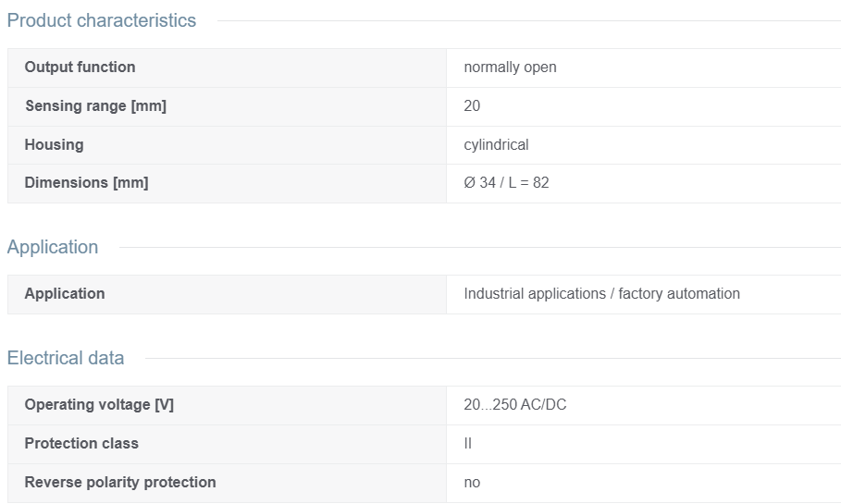Click the reverse polarity value 'no'
The width and height of the screenshot is (841, 504).
coord(472,483)
